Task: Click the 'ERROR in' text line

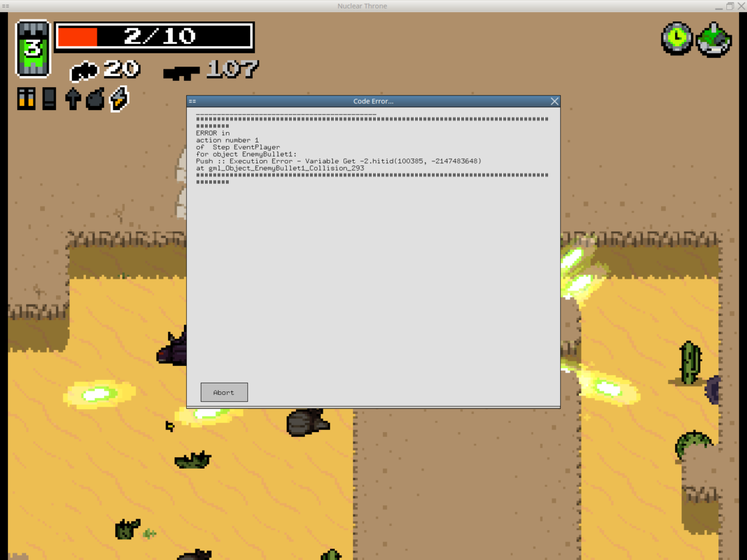Action: tap(213, 133)
